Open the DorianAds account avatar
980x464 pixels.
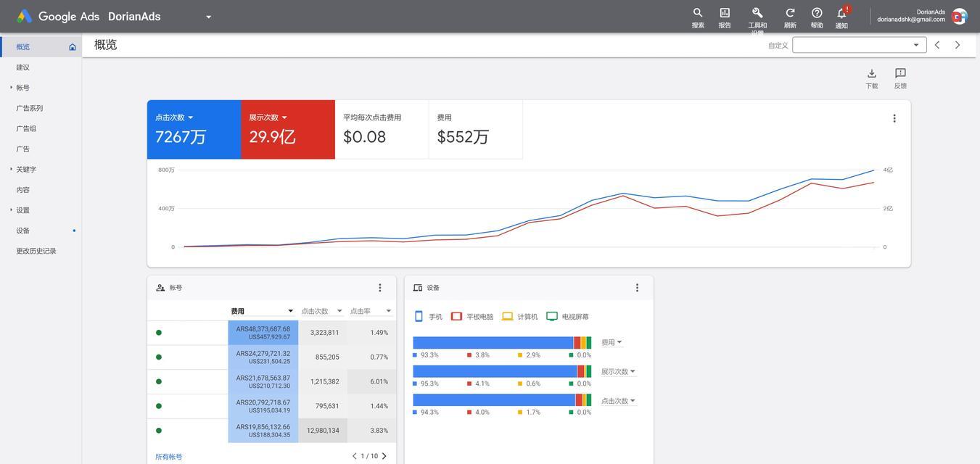point(959,17)
